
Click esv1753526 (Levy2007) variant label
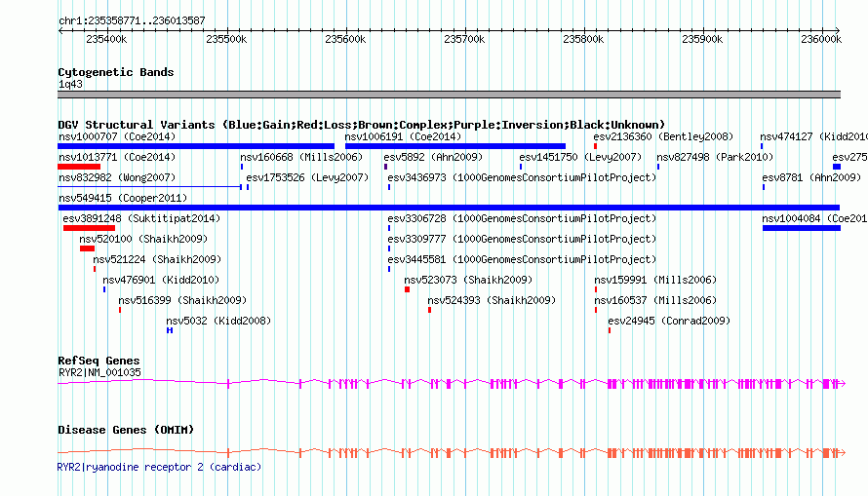[x=307, y=177]
